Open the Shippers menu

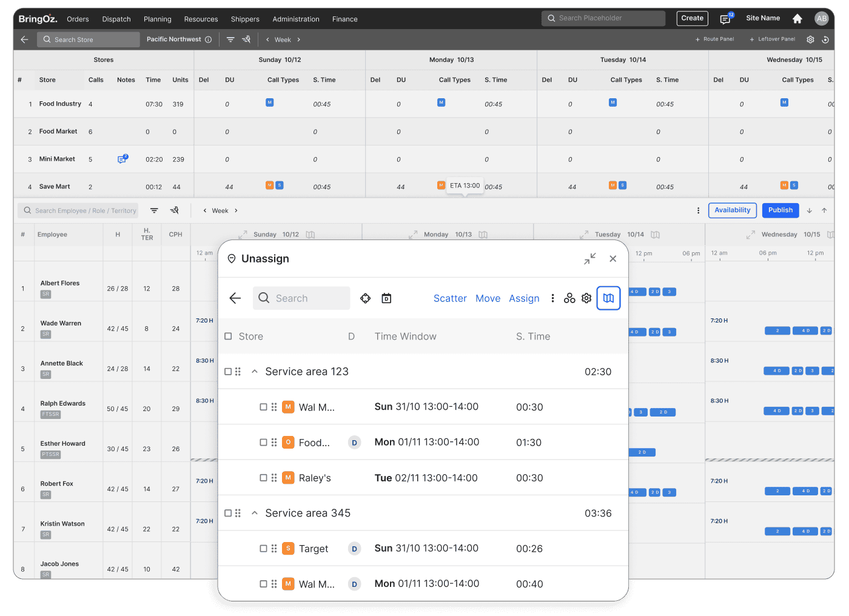point(245,19)
